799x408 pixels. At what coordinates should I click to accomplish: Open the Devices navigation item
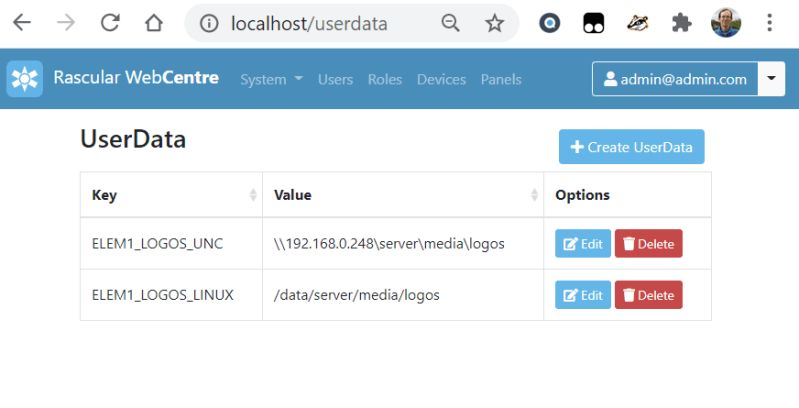pos(441,79)
